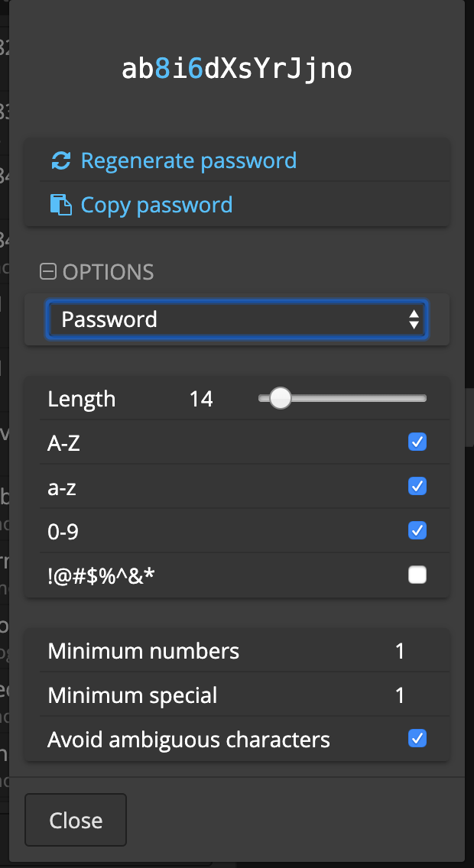474x868 pixels.
Task: Click the OPTIONS section header label
Action: point(108,272)
